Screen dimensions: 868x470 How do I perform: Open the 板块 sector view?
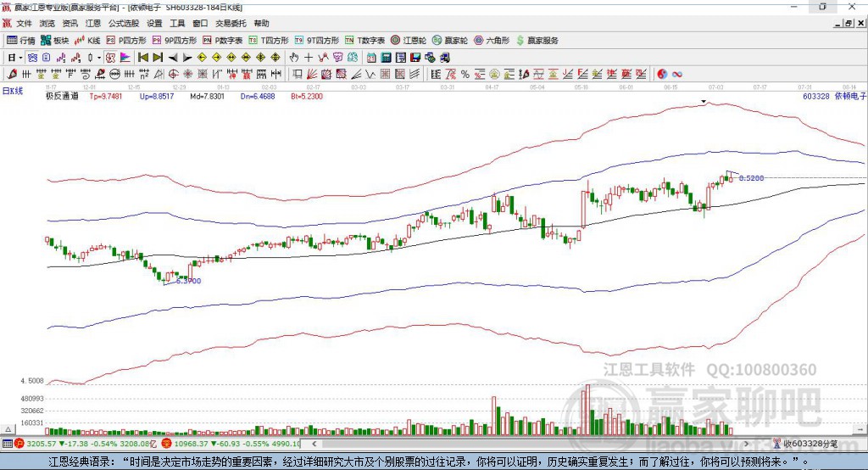coord(55,41)
